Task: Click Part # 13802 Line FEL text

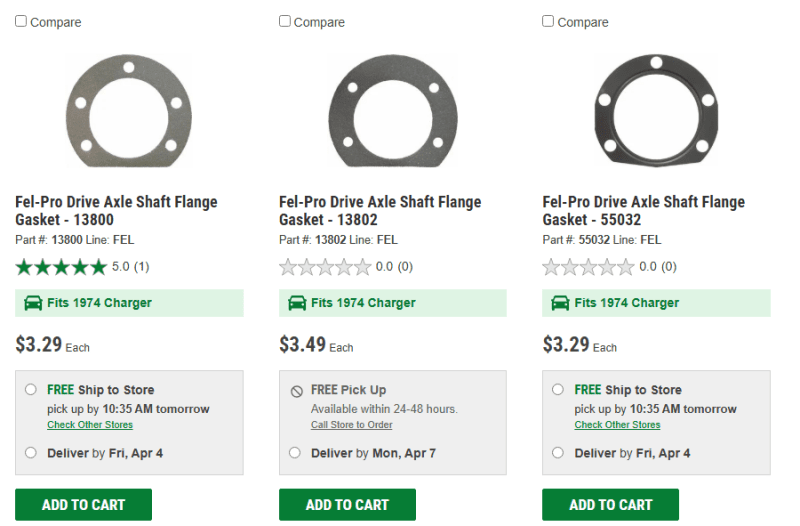Action: point(338,240)
